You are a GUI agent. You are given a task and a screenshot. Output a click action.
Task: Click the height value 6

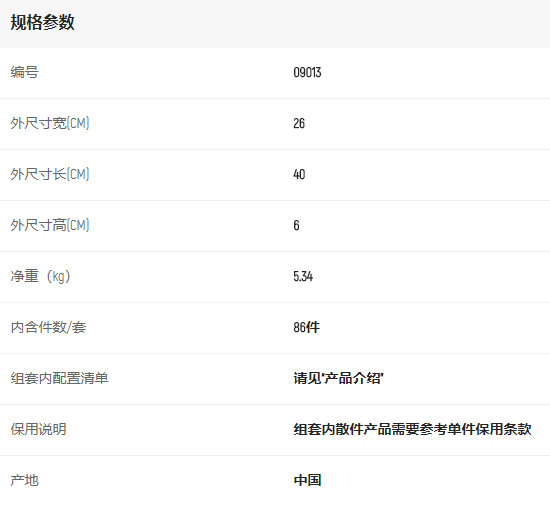(296, 225)
